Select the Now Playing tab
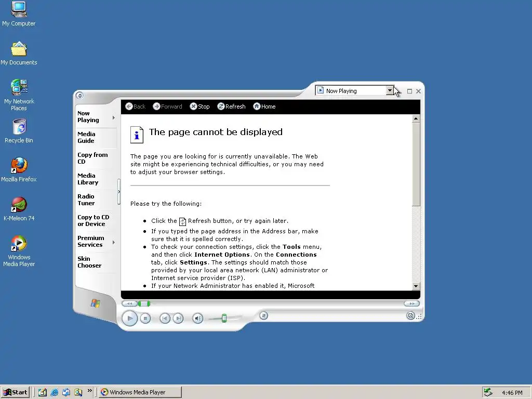 [94, 117]
